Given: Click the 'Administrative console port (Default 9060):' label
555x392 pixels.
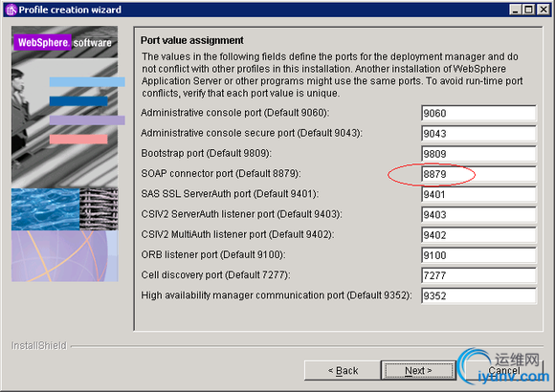Looking at the screenshot, I should pos(235,113).
